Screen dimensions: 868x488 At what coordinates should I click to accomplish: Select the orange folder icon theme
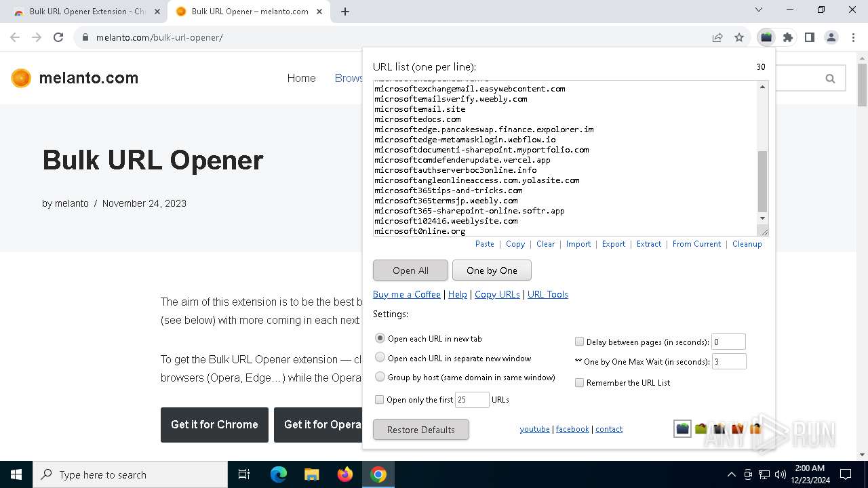755,428
